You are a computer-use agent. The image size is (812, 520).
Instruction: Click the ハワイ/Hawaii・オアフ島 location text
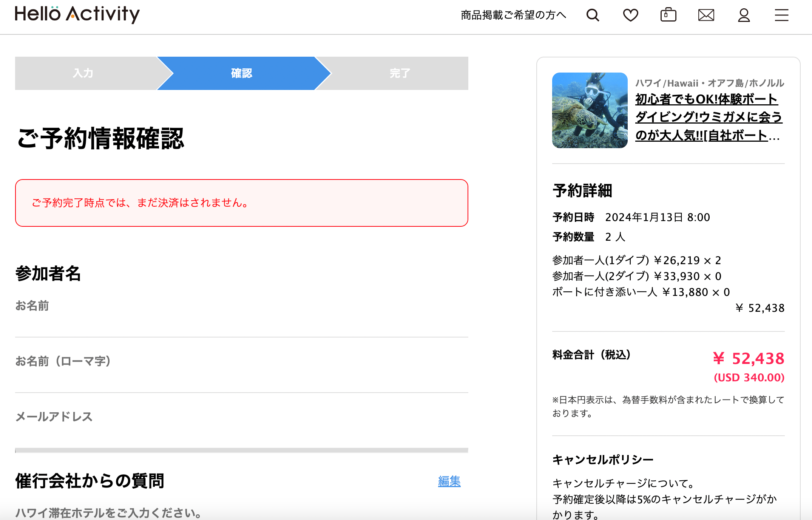point(709,83)
